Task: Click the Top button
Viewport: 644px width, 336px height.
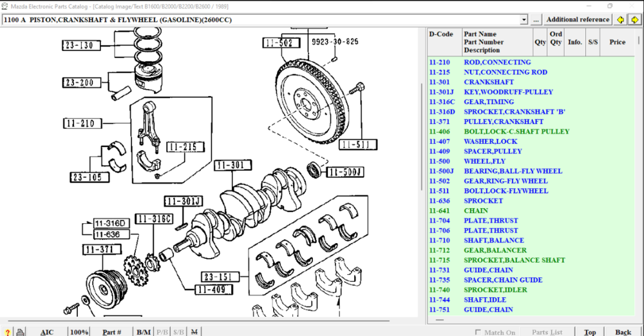Action: click(x=590, y=332)
